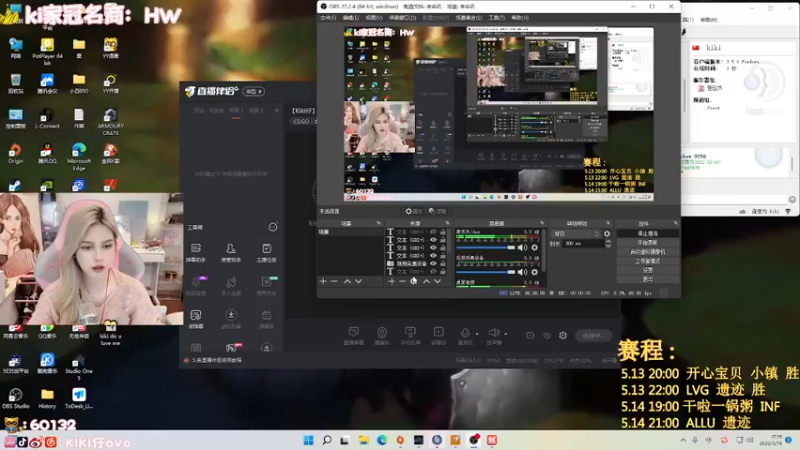The height and width of the screenshot is (450, 800).
Task: Add phone screen cast in 直播伴侣 toolbar
Action: click(410, 335)
